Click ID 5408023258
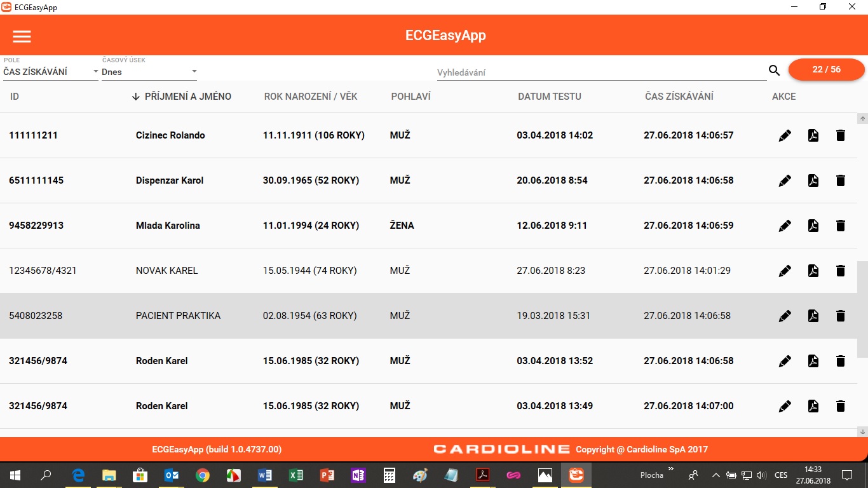Viewport: 868px width, 488px height. coord(36,316)
